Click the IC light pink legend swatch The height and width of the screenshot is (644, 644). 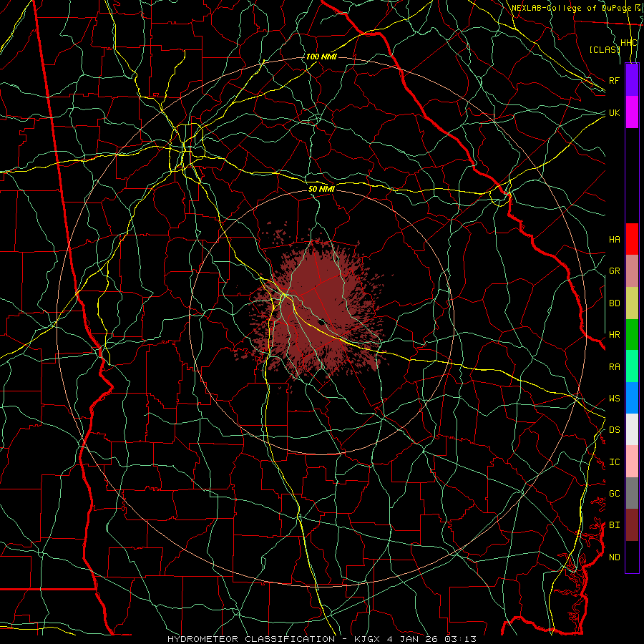tap(632, 462)
